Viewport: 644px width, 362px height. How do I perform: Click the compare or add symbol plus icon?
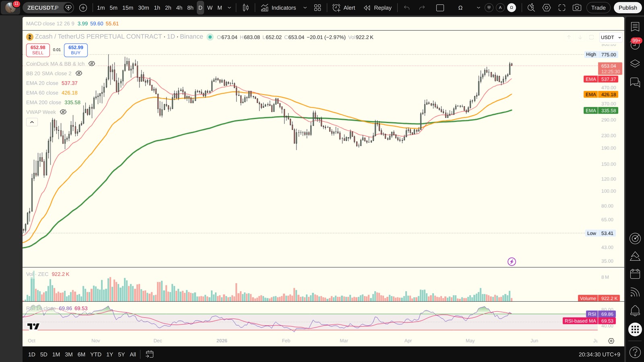point(83,8)
